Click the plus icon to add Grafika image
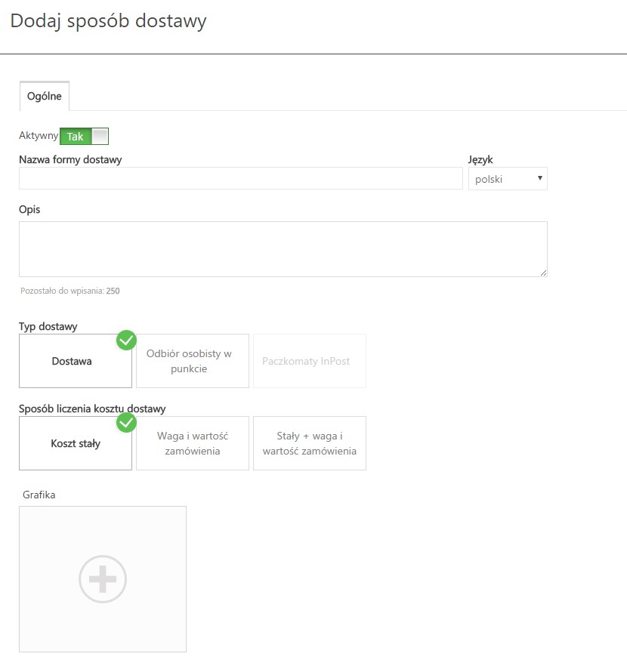The width and height of the screenshot is (627, 672). [x=103, y=579]
